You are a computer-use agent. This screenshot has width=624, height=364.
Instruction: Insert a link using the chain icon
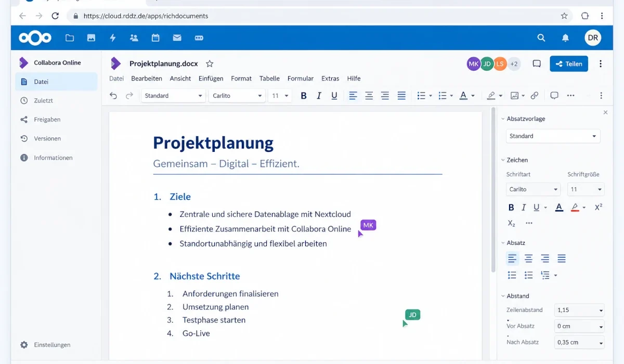pyautogui.click(x=534, y=96)
